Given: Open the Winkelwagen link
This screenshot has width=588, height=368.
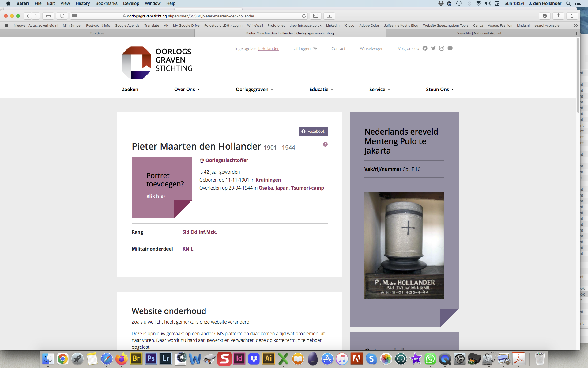Looking at the screenshot, I should [x=371, y=48].
